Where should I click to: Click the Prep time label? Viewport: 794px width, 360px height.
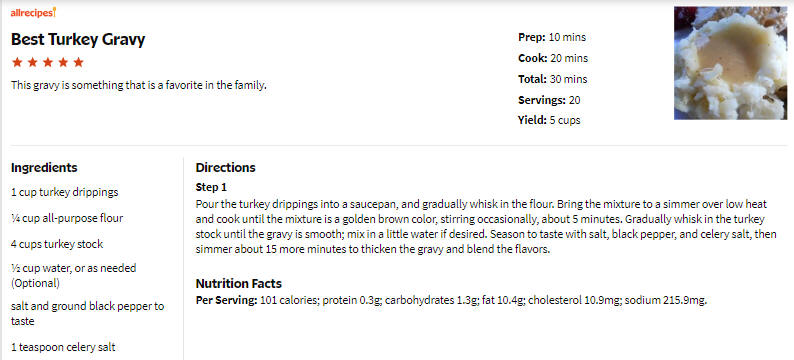coord(532,37)
